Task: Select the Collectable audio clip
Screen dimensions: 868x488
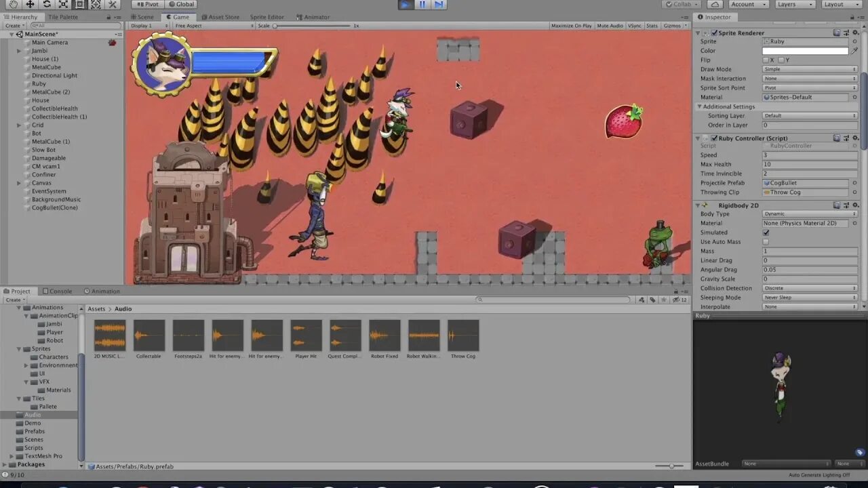Action: pos(149,340)
